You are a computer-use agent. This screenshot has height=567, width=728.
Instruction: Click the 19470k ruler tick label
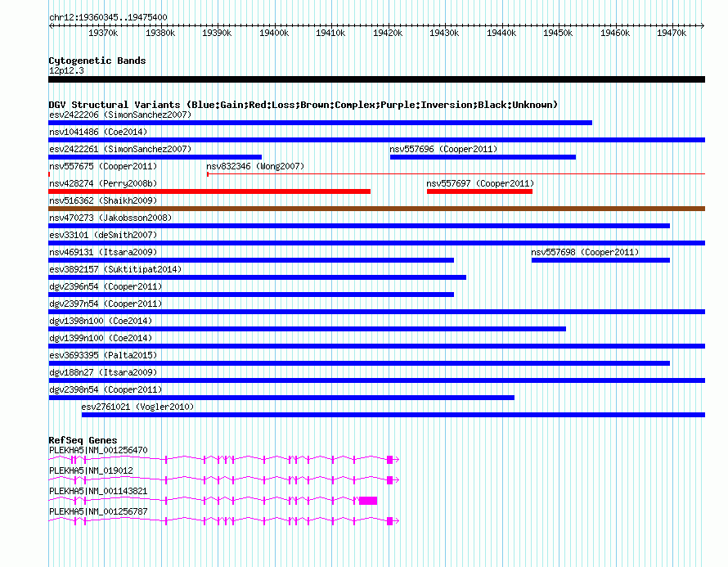point(672,33)
